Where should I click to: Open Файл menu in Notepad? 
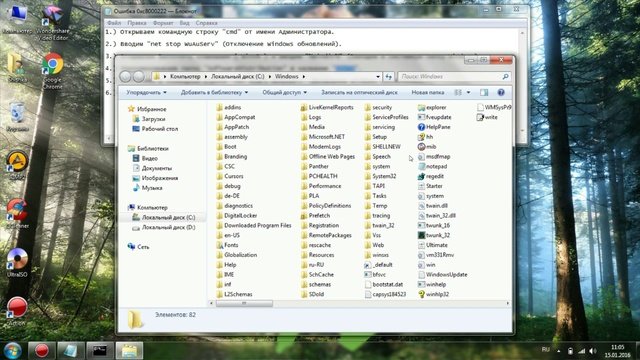click(x=114, y=23)
